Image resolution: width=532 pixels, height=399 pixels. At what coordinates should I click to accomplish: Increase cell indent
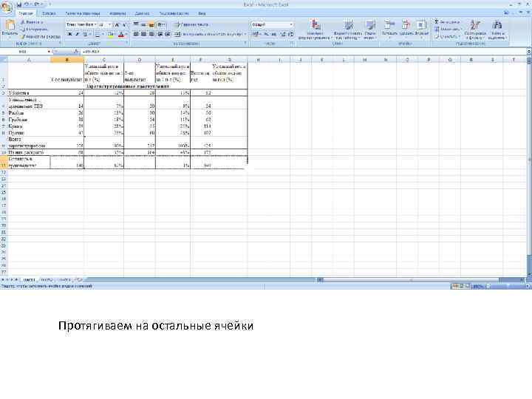[x=167, y=34]
